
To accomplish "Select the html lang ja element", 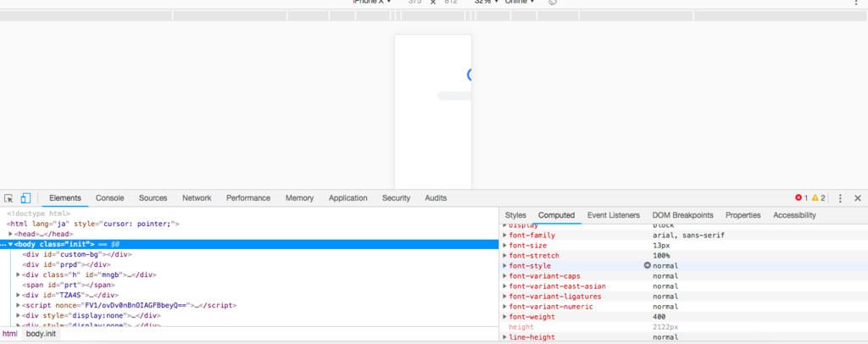I will click(93, 224).
